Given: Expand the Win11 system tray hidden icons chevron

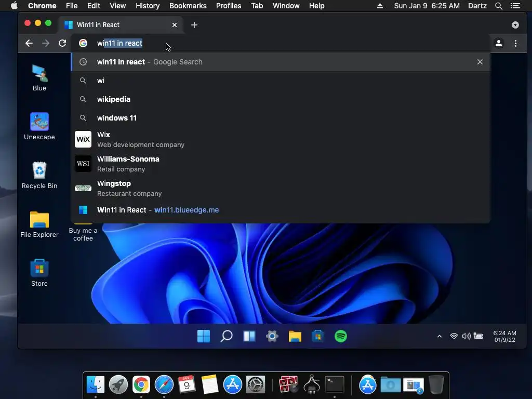Looking at the screenshot, I should (x=440, y=336).
